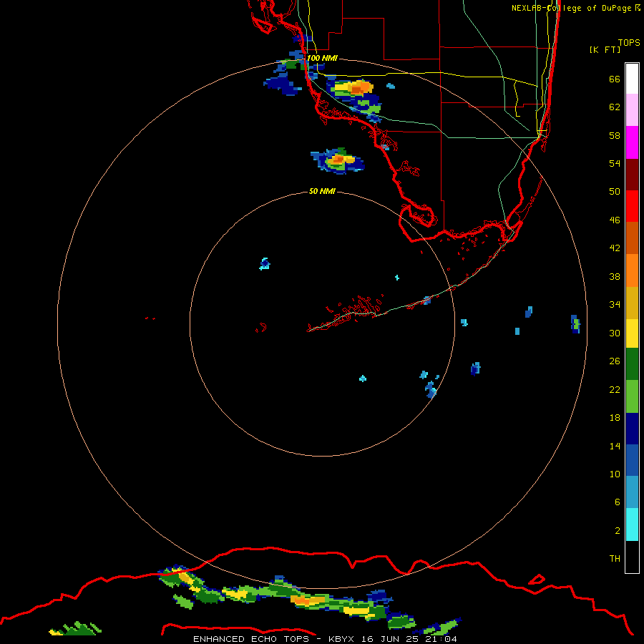The width and height of the screenshot is (644, 644).
Task: Click the legend value "62"
Action: point(615,107)
